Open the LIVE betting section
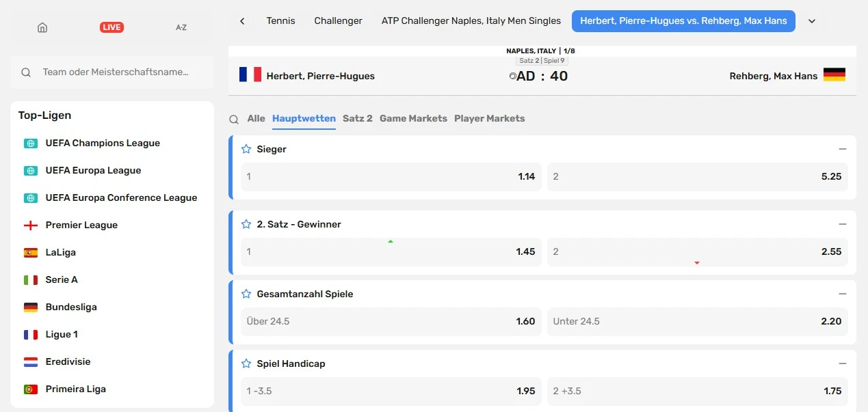Viewport: 868px width, 412px height. pyautogui.click(x=111, y=27)
